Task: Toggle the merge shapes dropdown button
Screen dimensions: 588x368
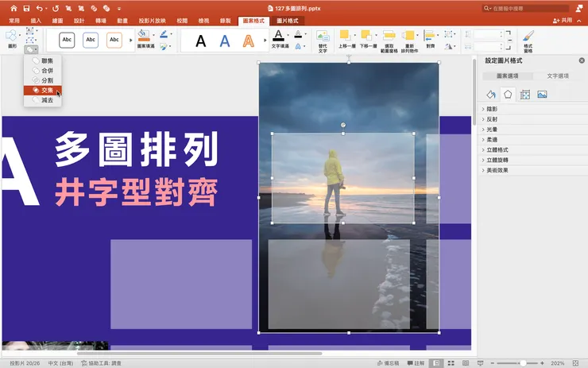Action: 31,49
